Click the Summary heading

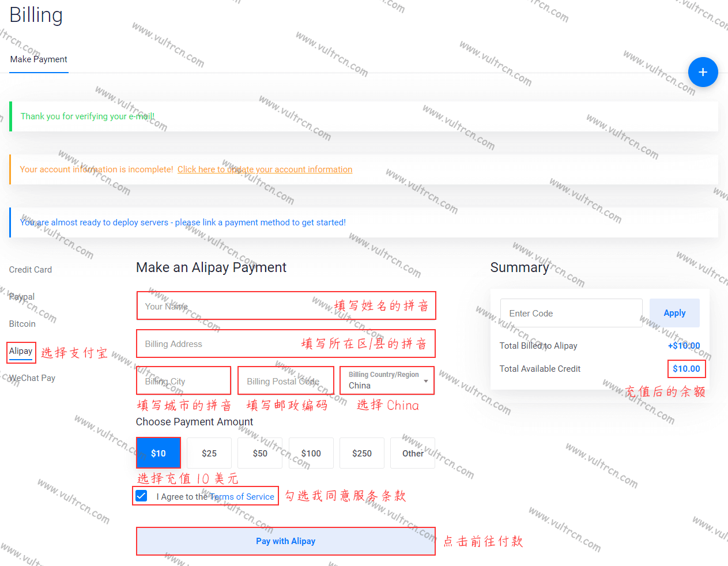pyautogui.click(x=519, y=267)
